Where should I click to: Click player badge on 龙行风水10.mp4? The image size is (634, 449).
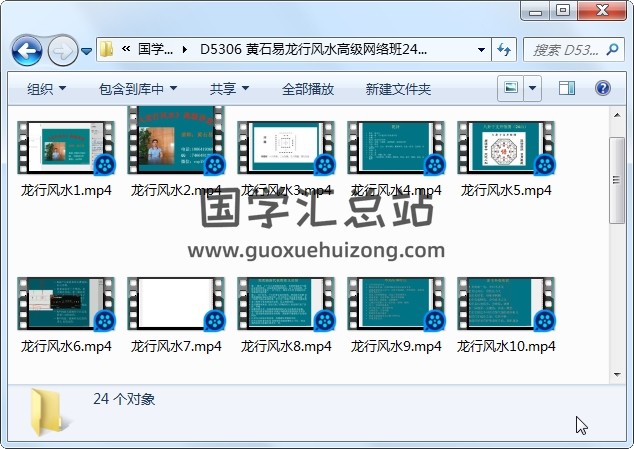pyautogui.click(x=545, y=321)
